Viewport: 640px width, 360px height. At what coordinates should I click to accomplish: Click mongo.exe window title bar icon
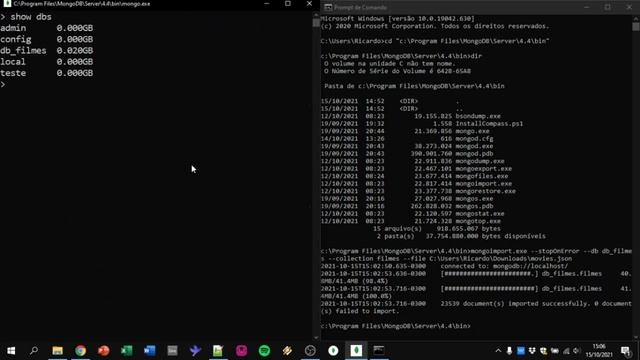tap(7, 4)
